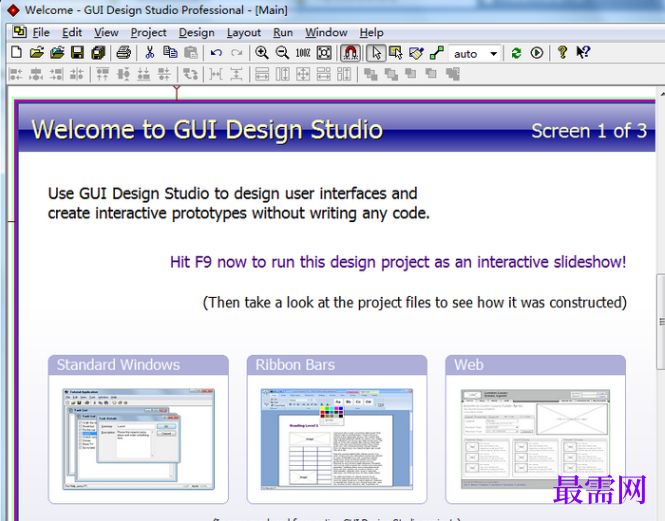Click the align top edges icon
665x521 pixels.
[102, 74]
